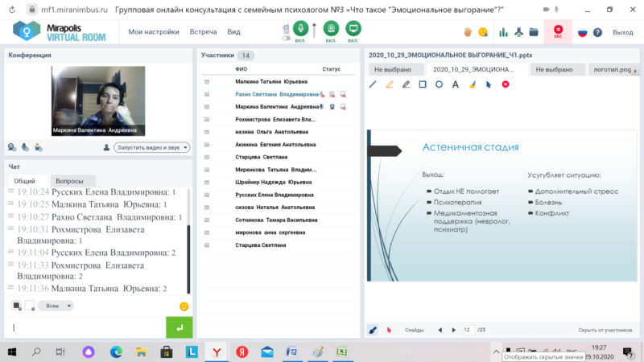Go to next slide arrow
Screen dimensions: 644x362
[x=454, y=330]
